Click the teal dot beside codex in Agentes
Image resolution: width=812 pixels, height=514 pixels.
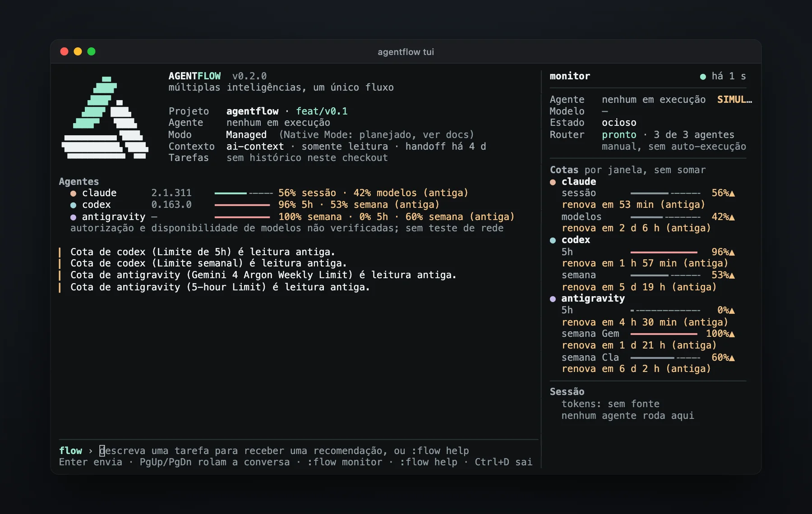(x=73, y=205)
